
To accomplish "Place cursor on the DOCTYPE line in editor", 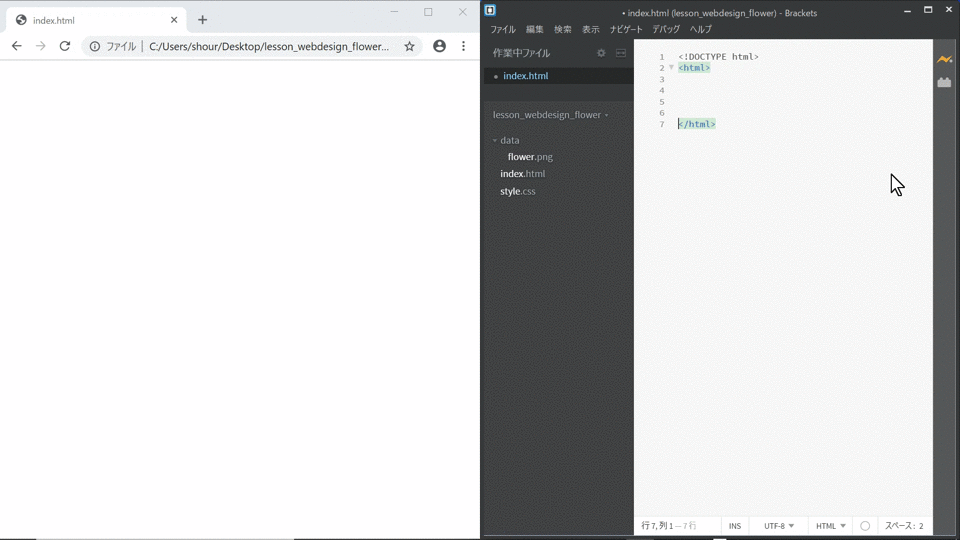I will (x=718, y=57).
